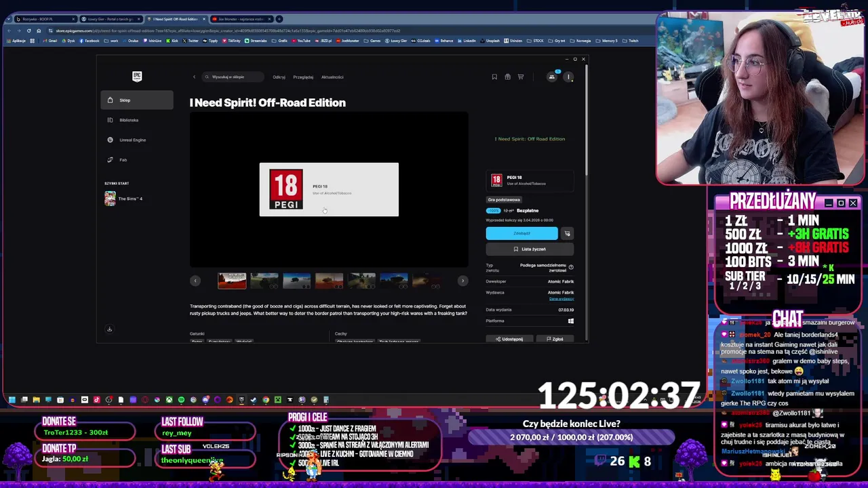Open the LinkedIn bookmark
The width and height of the screenshot is (868, 488).
[x=467, y=41]
